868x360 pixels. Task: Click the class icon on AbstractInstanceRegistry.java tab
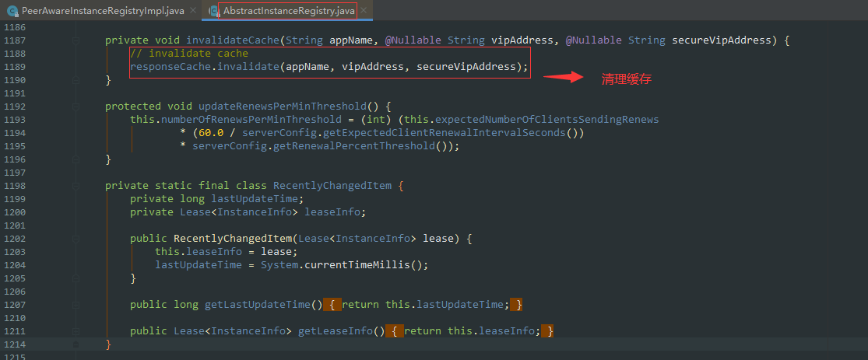click(213, 10)
